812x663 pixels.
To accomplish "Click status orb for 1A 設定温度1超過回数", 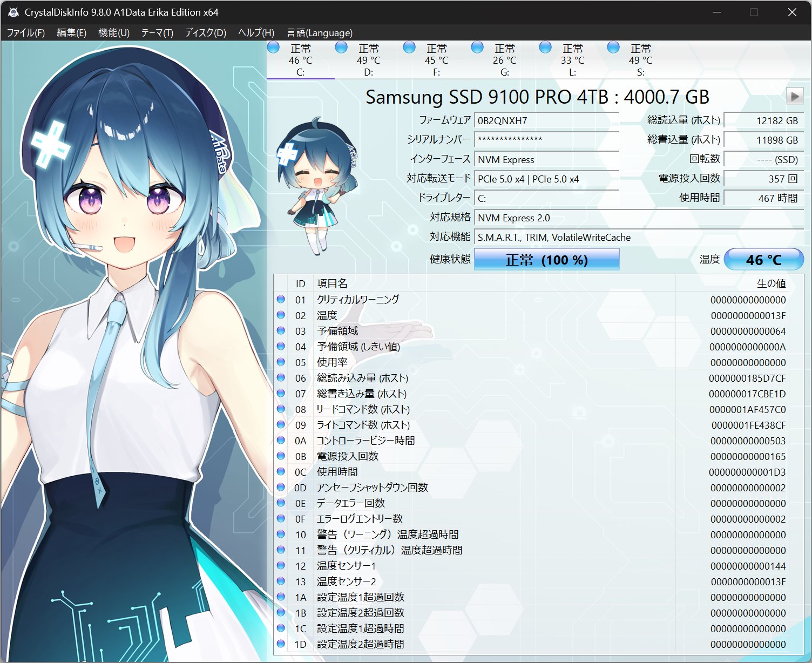I will click(x=281, y=597).
